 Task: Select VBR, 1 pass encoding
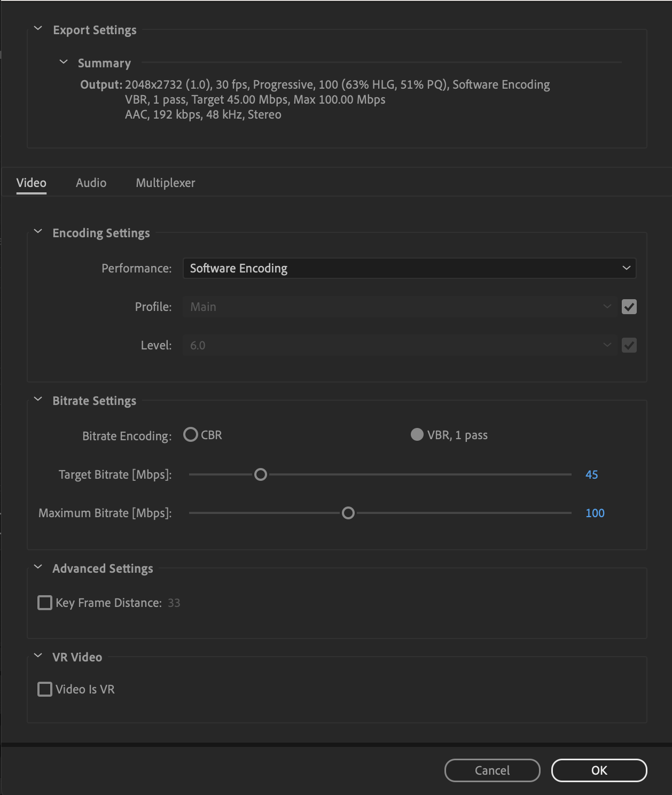coord(417,435)
